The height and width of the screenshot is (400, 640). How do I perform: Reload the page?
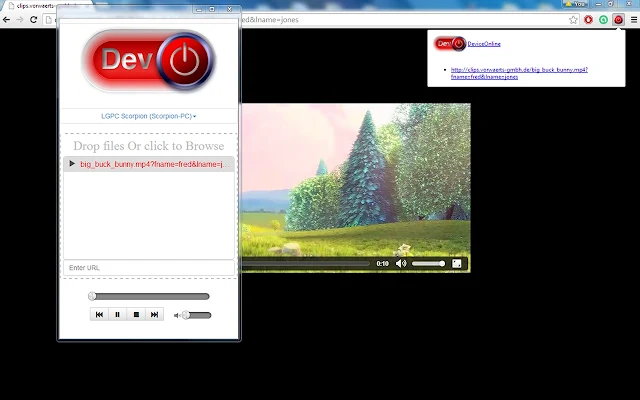click(x=33, y=20)
